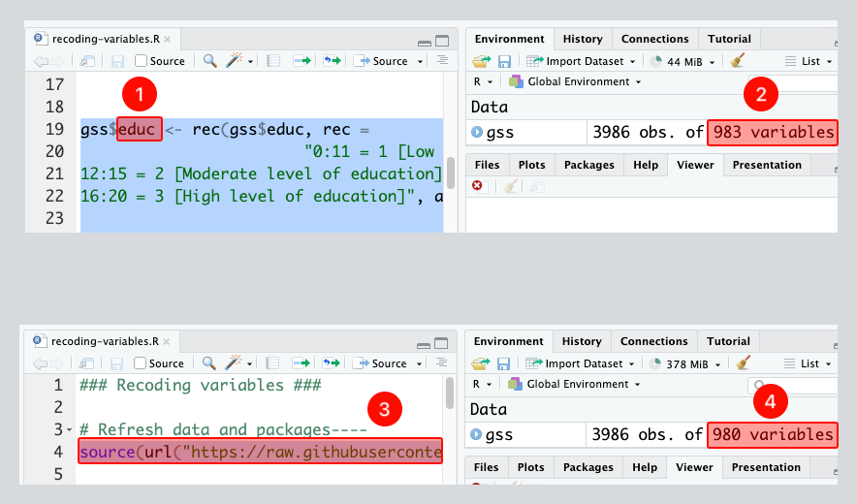Image resolution: width=857 pixels, height=504 pixels.
Task: Run the selected lines in upper editor
Action: coord(302,61)
